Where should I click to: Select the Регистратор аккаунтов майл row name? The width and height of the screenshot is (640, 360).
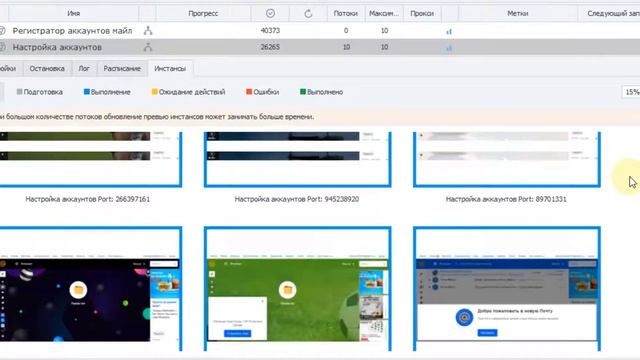(x=72, y=31)
